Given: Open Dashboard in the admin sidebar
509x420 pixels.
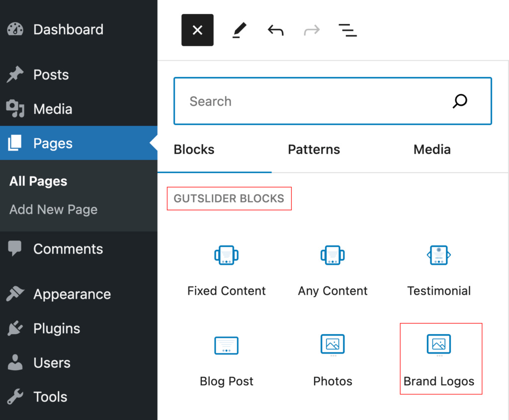Looking at the screenshot, I should [x=68, y=29].
